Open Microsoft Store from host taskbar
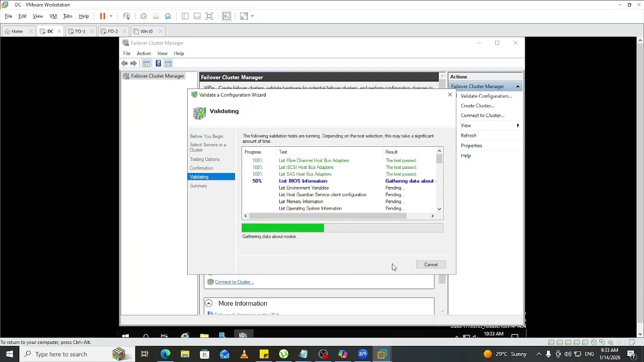Screen dimensions: 644x362 pyautogui.click(x=205, y=354)
